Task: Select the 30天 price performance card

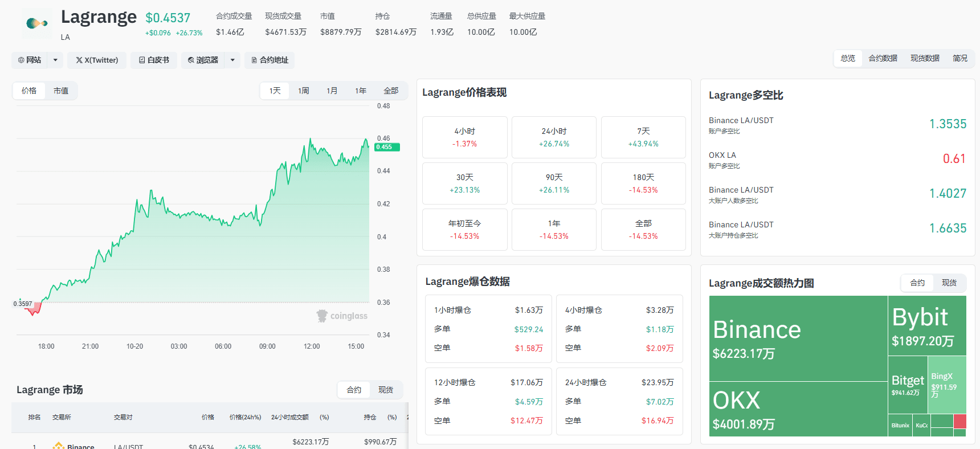Action: (465, 183)
